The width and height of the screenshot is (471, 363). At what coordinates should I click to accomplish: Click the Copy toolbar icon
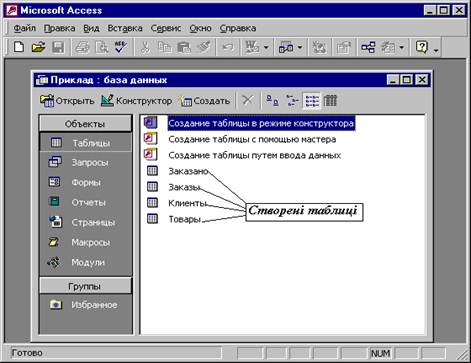click(x=164, y=47)
